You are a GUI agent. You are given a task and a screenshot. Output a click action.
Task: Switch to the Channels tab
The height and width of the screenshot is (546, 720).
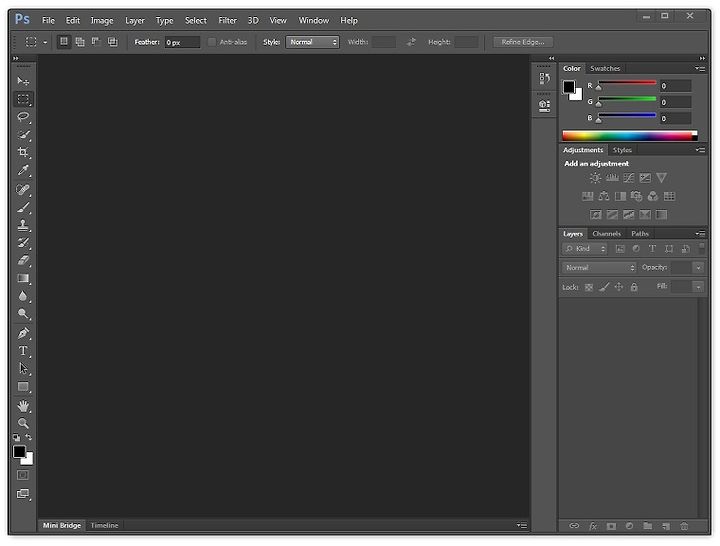point(606,233)
